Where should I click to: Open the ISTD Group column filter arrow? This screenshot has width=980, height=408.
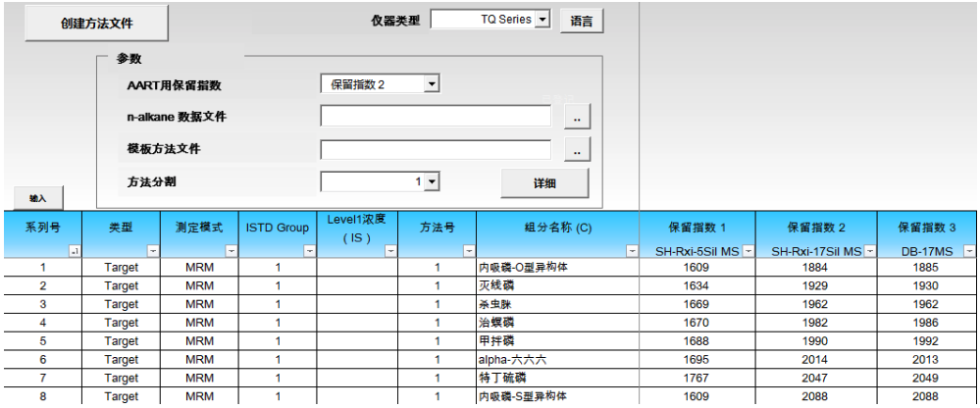point(309,252)
